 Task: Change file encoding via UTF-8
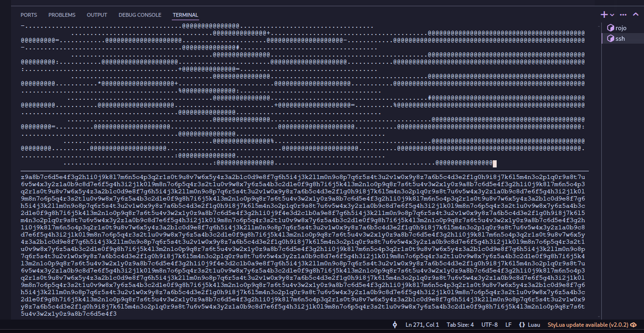(490, 325)
